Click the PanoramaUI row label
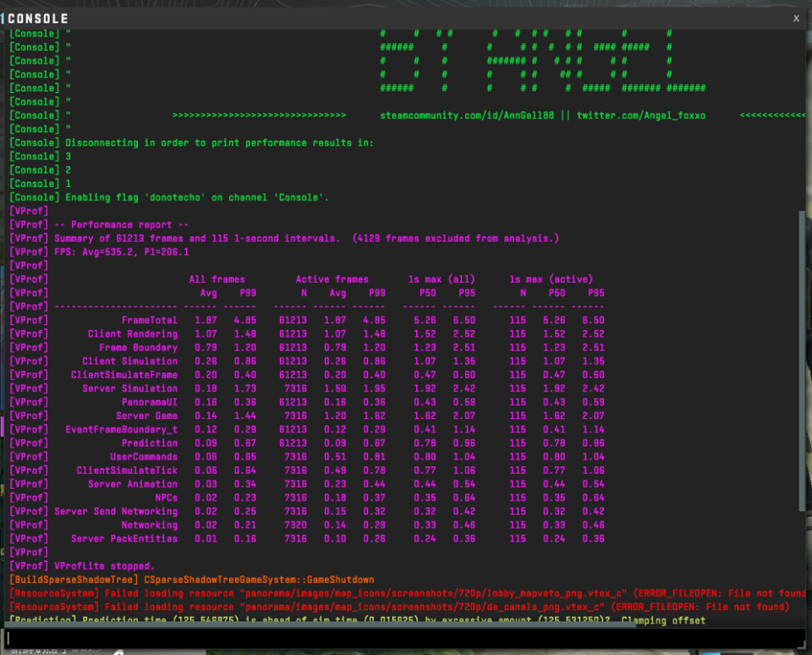The height and width of the screenshot is (655, 812). tap(149, 402)
